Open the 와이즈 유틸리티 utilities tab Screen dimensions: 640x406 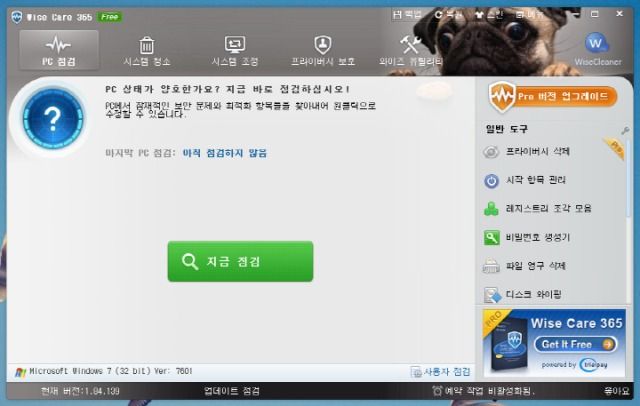tap(410, 51)
